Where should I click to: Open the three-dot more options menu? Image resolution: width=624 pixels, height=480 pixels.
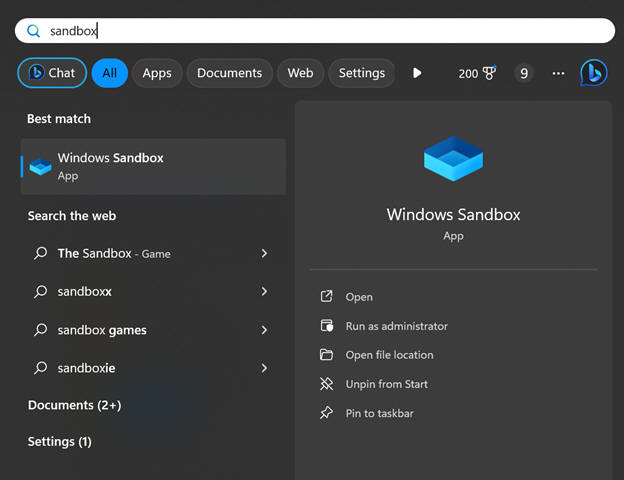(x=558, y=73)
